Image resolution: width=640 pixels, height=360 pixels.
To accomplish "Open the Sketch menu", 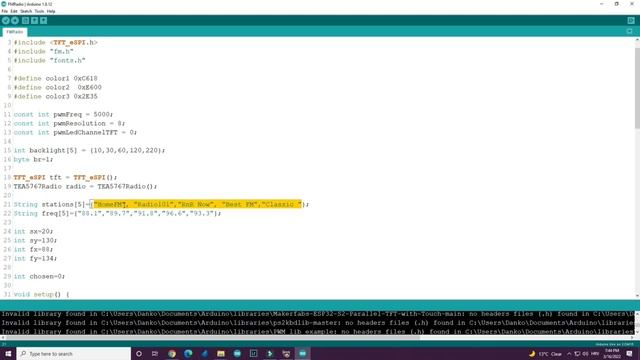I will point(26,11).
